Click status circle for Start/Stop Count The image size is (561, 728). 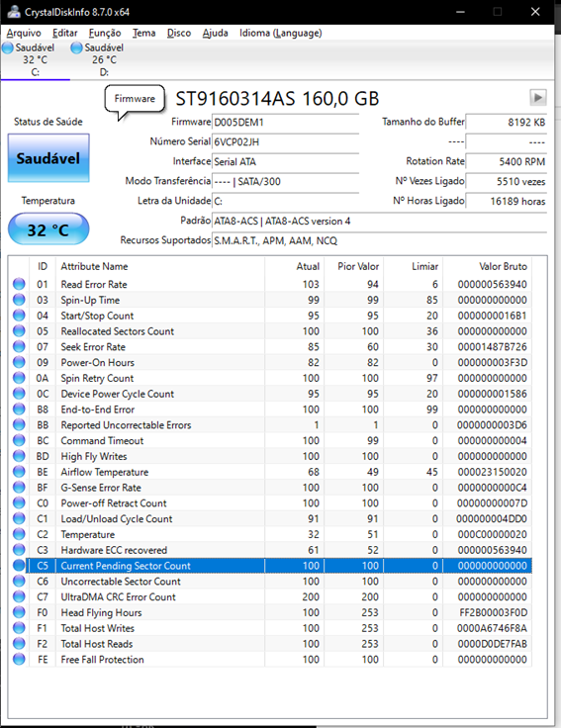[19, 316]
